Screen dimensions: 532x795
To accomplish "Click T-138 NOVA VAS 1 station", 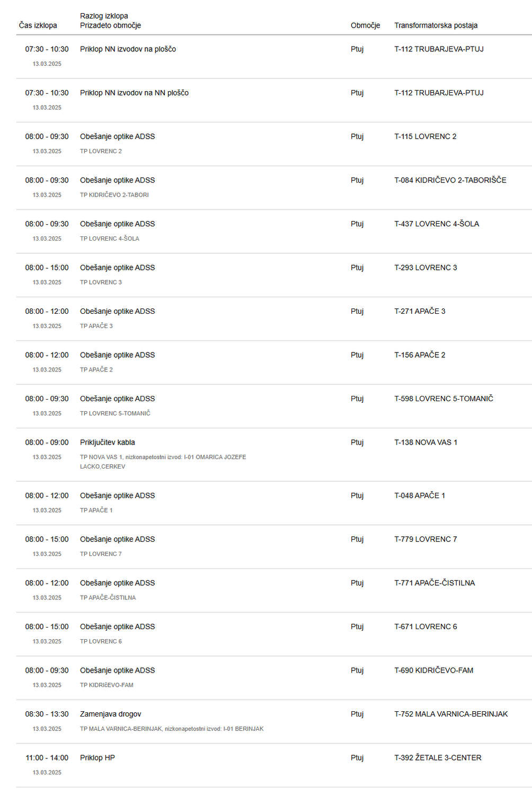I will [x=425, y=443].
